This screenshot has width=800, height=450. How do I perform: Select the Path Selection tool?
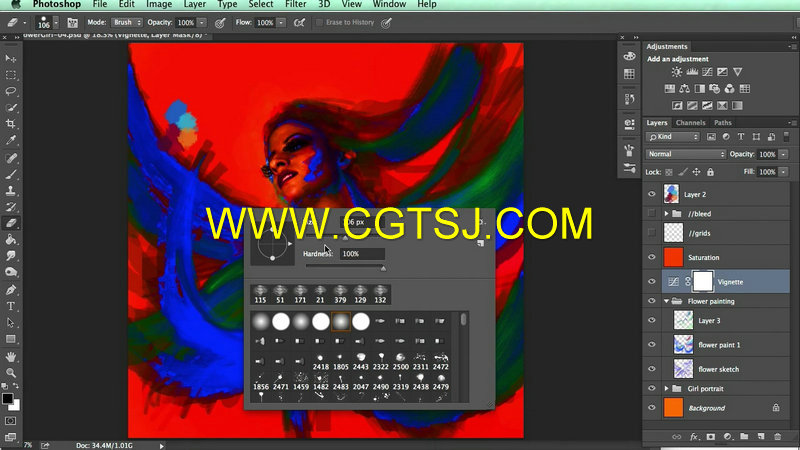tap(11, 322)
